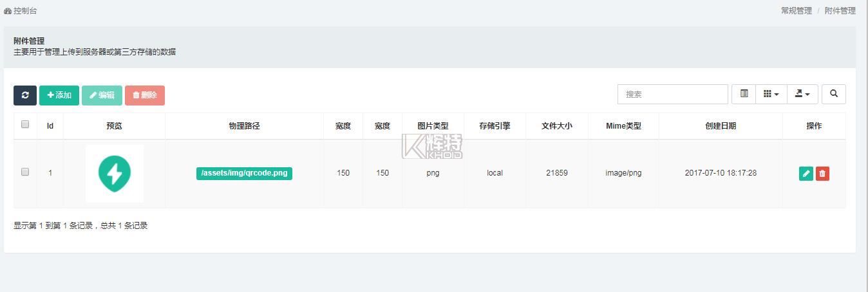The height and width of the screenshot is (292, 868).
Task: Open the columns grid dropdown
Action: click(x=771, y=94)
